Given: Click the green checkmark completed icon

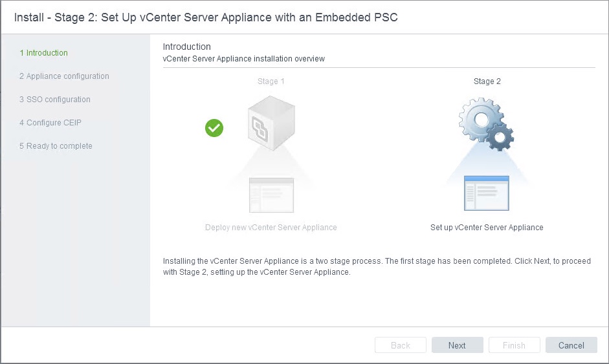Looking at the screenshot, I should [214, 128].
